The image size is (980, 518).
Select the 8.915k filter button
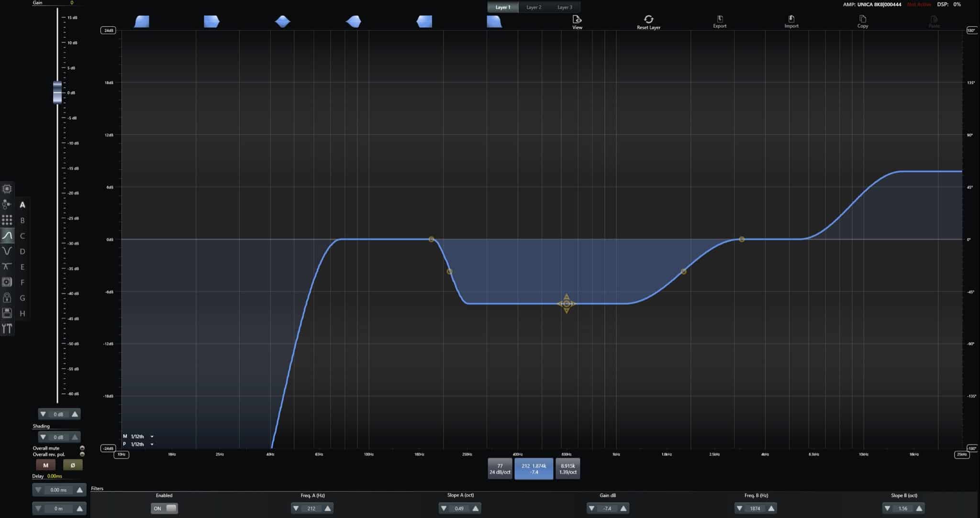568,469
